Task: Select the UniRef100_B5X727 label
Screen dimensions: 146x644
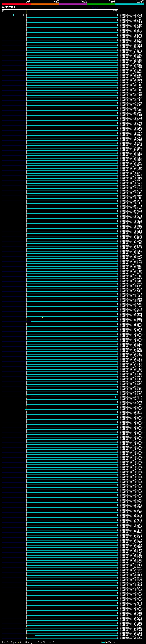Action: pyautogui.click(x=131, y=384)
